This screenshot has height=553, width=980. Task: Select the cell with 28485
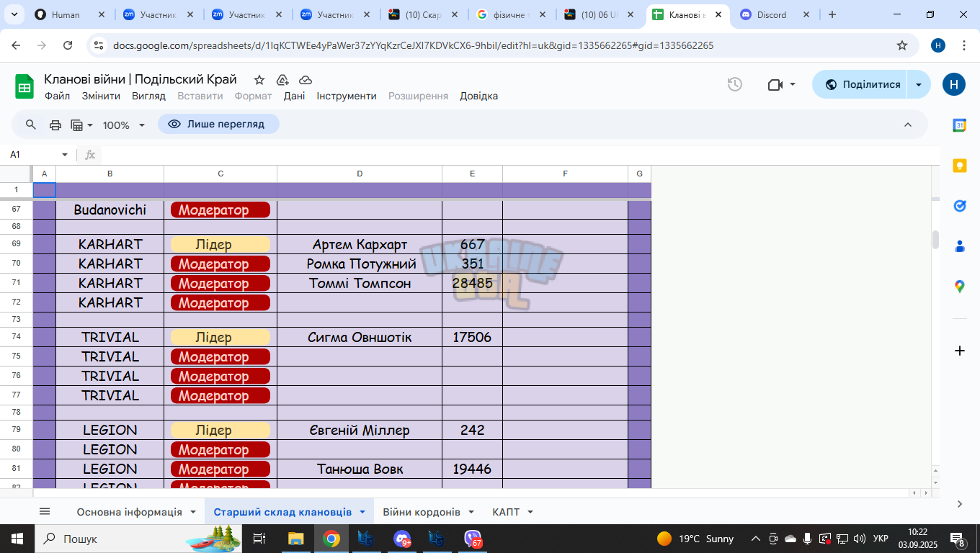(x=472, y=283)
